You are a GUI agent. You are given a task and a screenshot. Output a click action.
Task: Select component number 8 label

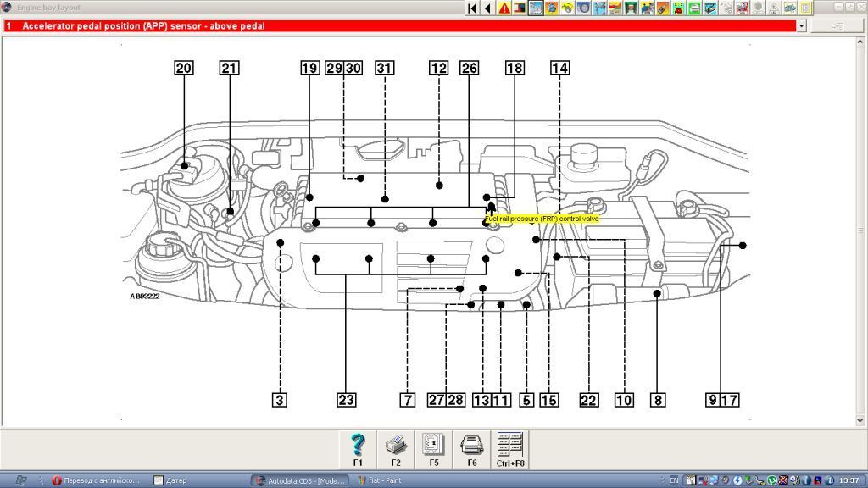tap(658, 400)
